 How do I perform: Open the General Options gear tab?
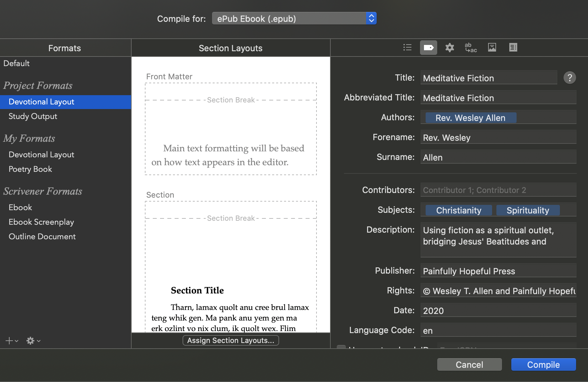(449, 48)
